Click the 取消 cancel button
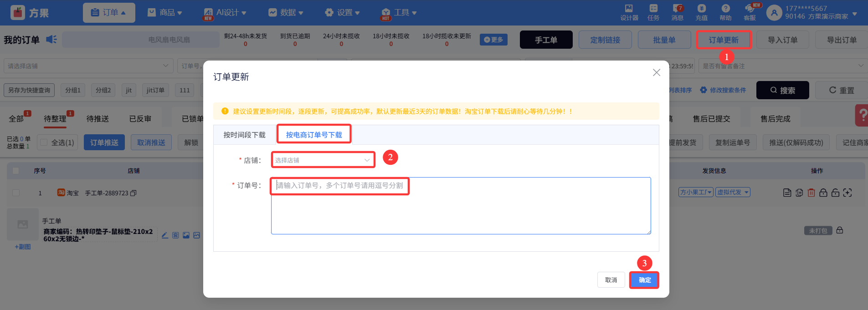Viewport: 868px width, 310px height. (x=611, y=280)
